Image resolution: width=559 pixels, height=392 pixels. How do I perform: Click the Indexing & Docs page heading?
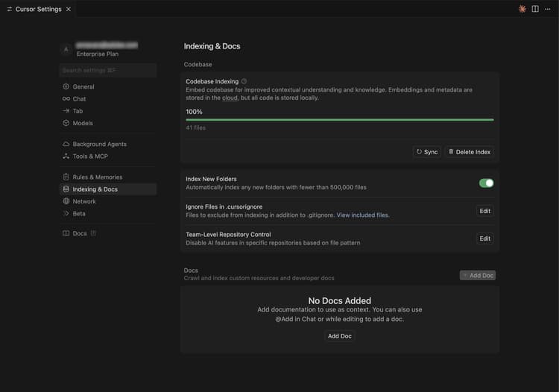[212, 46]
